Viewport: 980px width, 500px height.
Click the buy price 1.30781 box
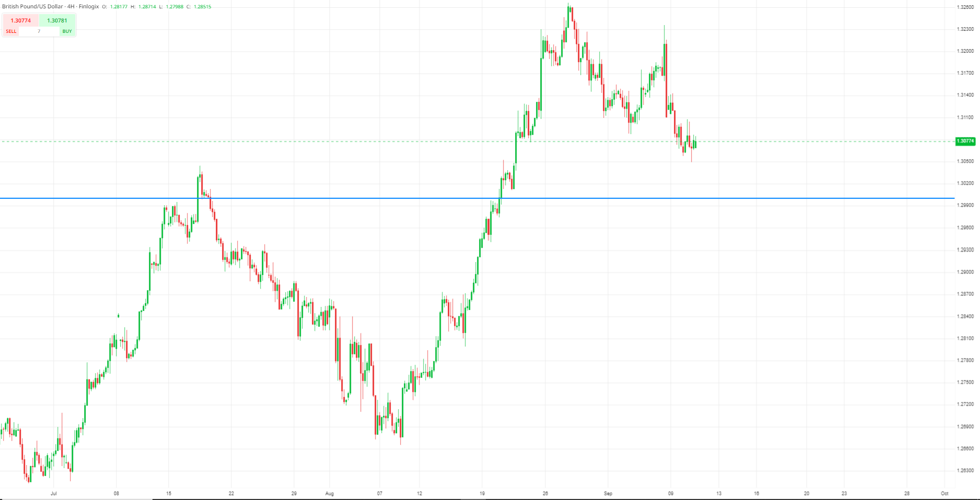point(57,20)
